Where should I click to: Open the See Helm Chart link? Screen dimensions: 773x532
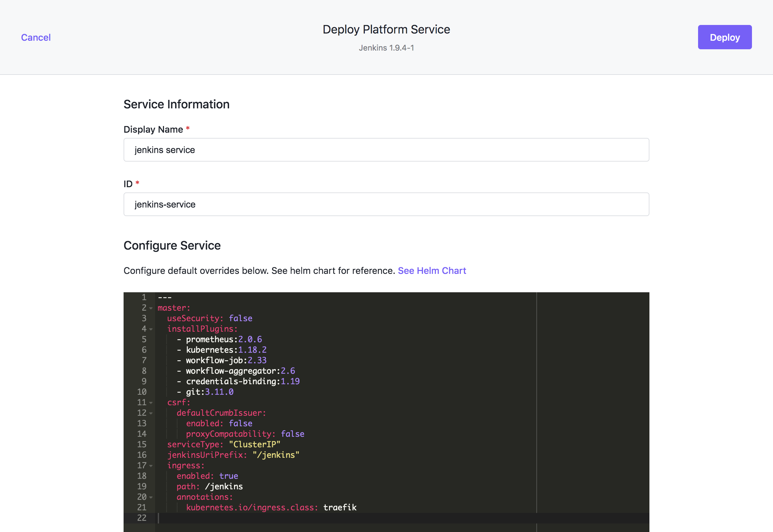(432, 271)
